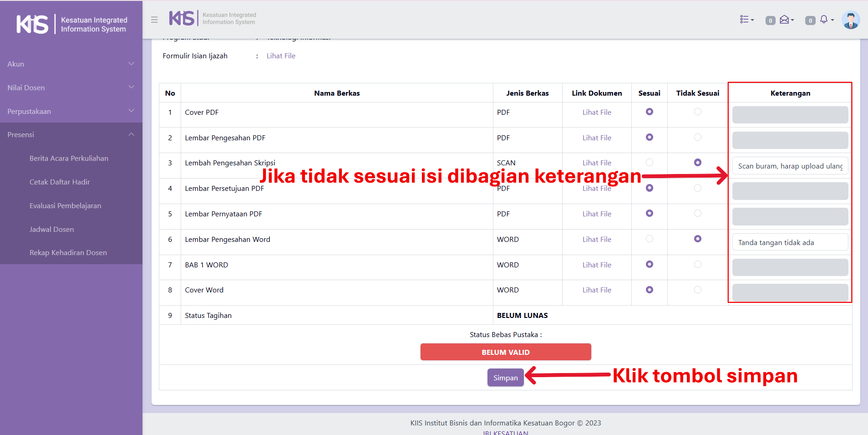Screen dimensions: 868x435
Task: Mark Lembah Pengesahan Skripsi as Sesuai
Action: [x=649, y=163]
